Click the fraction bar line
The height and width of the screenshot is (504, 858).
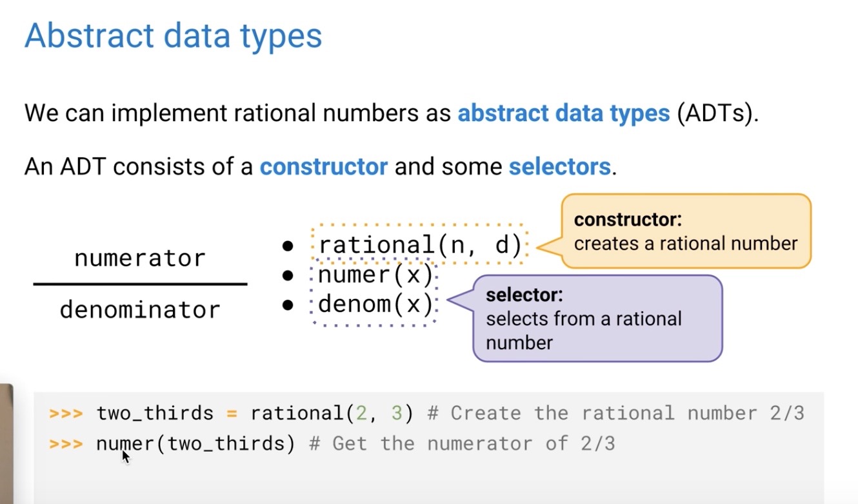click(140, 284)
